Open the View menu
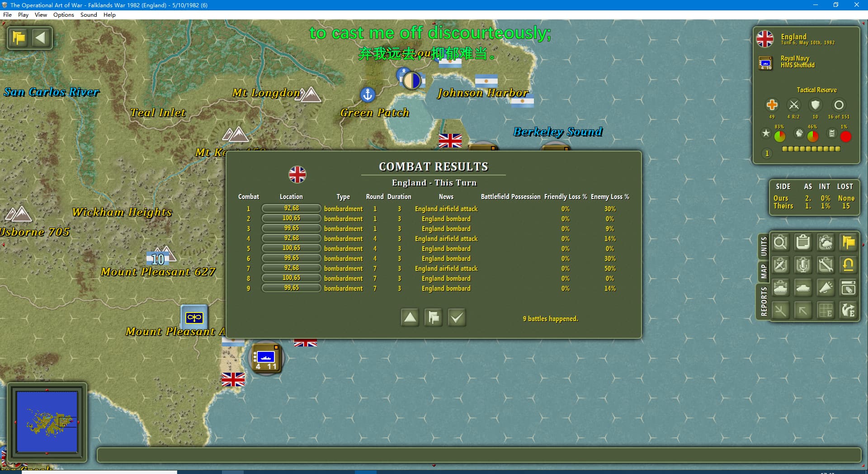The width and height of the screenshot is (868, 474). 41,14
